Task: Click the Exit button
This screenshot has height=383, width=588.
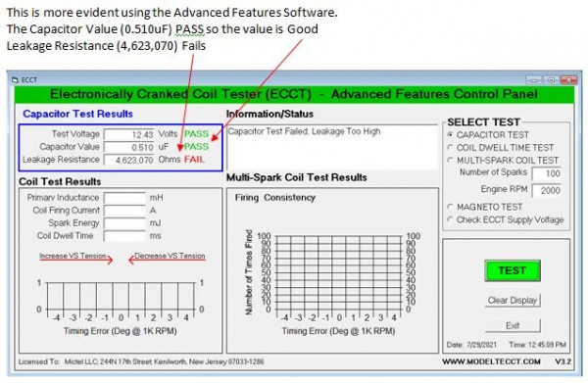Action: (x=513, y=325)
